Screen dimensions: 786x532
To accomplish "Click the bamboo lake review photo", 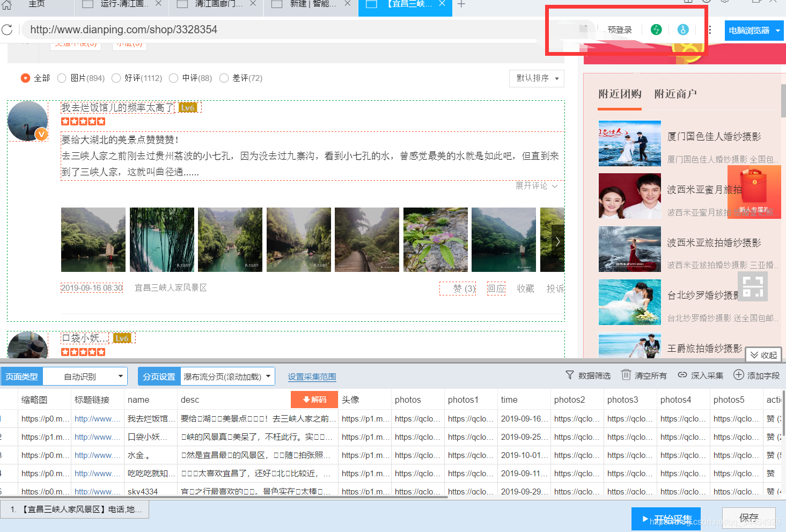I will click(161, 240).
